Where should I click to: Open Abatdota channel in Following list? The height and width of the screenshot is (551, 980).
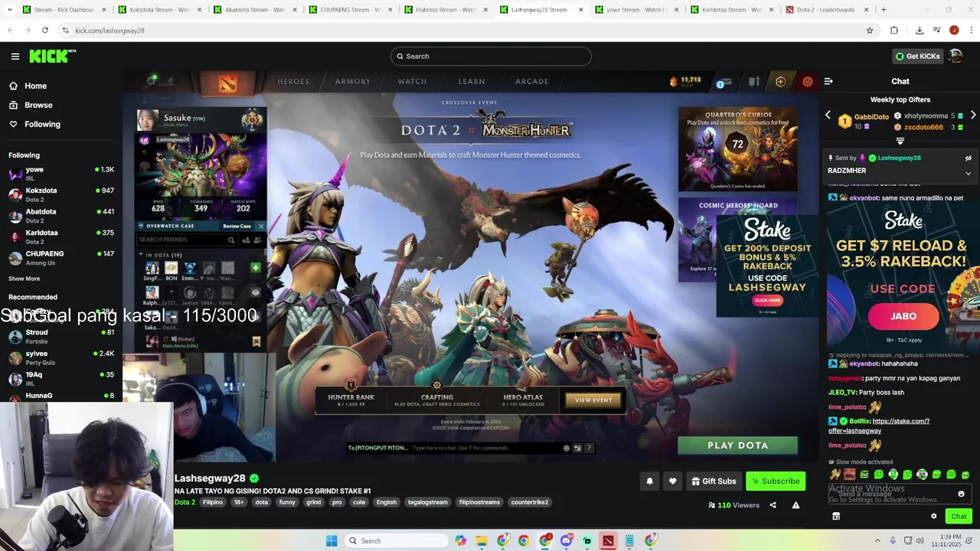tap(61, 216)
